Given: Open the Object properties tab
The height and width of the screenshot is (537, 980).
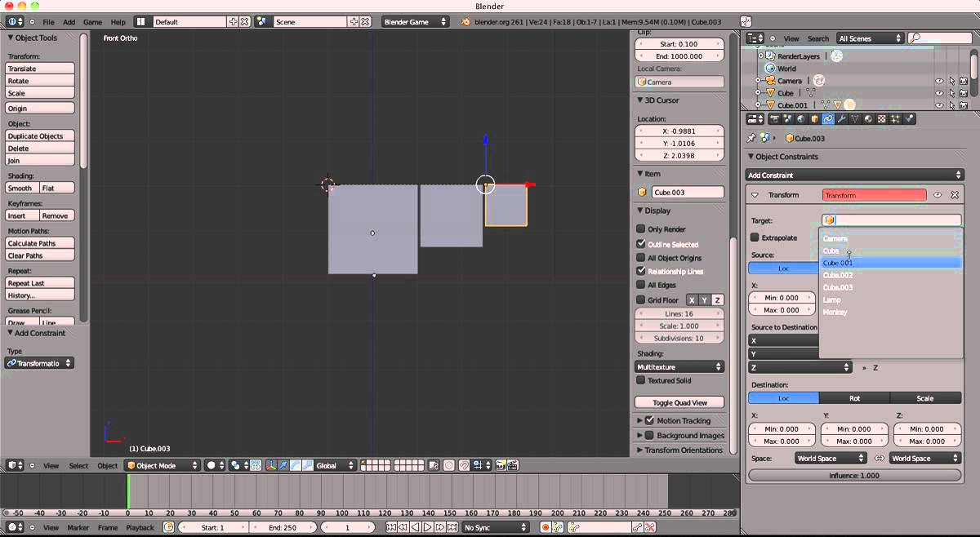Looking at the screenshot, I should click(x=815, y=118).
